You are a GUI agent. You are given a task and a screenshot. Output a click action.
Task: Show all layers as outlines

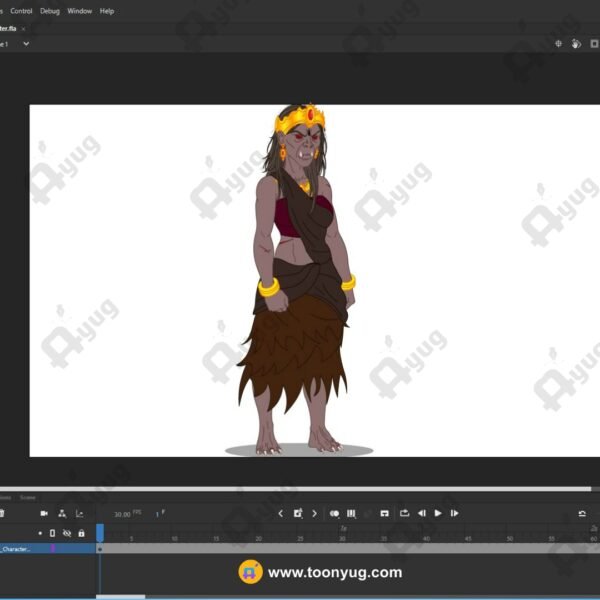click(52, 533)
